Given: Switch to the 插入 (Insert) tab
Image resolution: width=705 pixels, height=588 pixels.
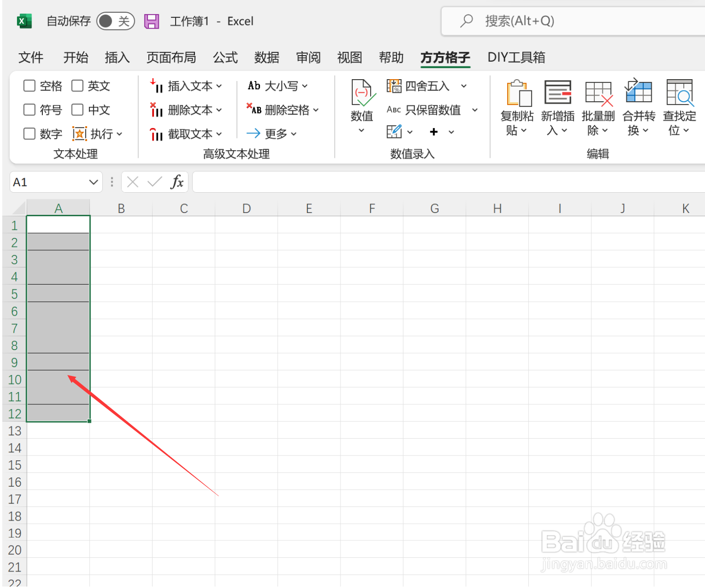Looking at the screenshot, I should [x=117, y=57].
